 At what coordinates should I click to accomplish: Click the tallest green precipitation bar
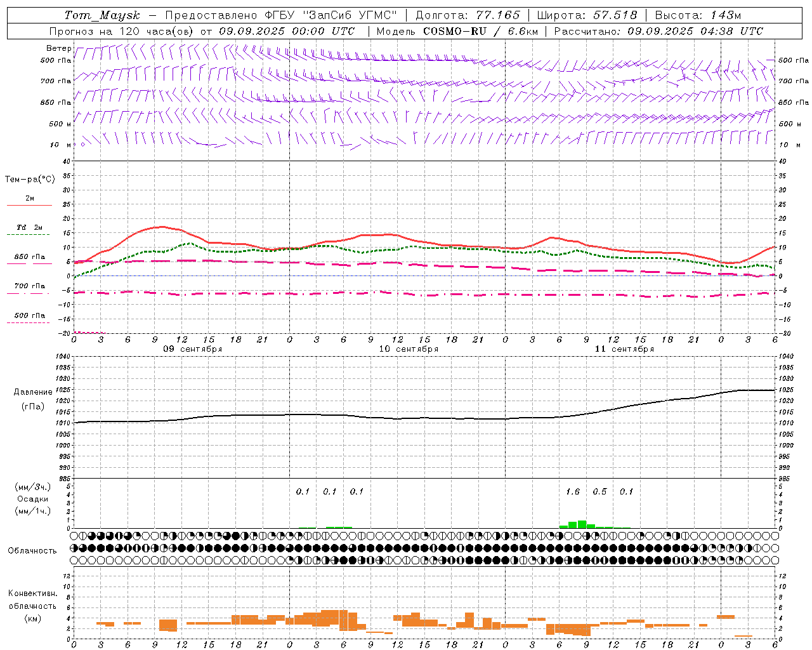582,524
